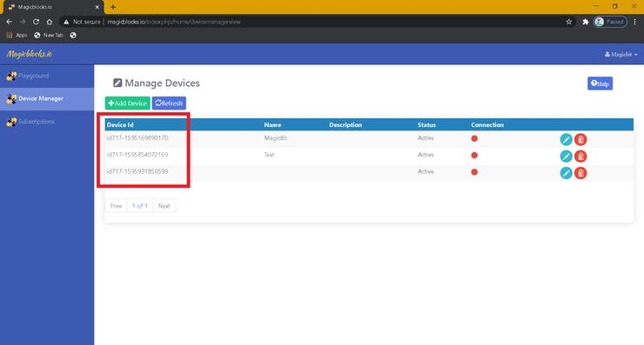Expand the Magicbit user dropdown

[x=621, y=54]
